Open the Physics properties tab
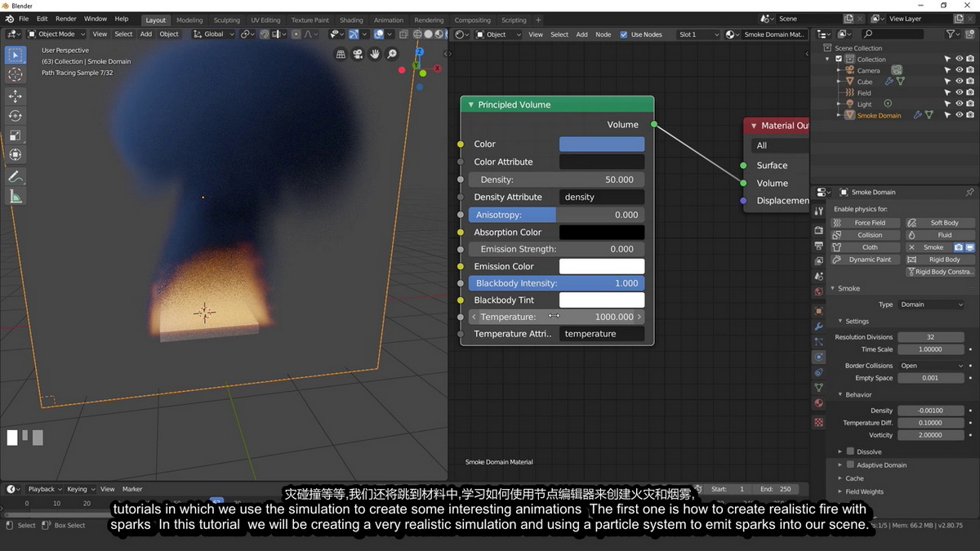 (x=818, y=357)
